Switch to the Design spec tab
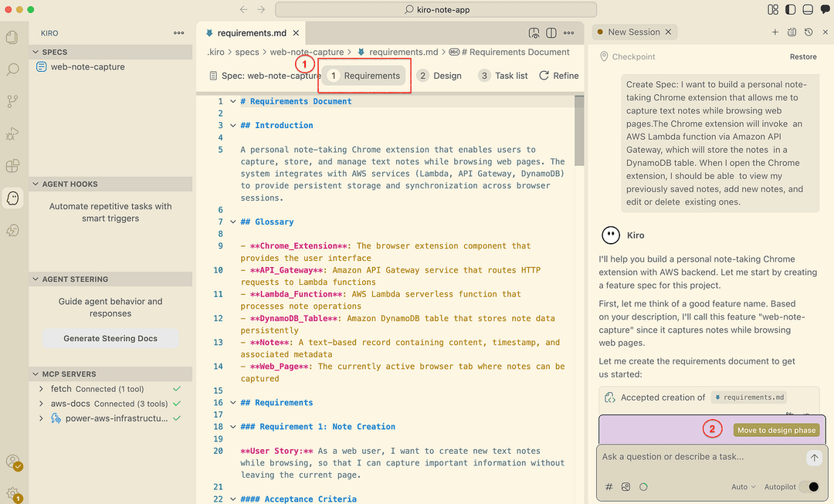This screenshot has width=834, height=504. 439,76
